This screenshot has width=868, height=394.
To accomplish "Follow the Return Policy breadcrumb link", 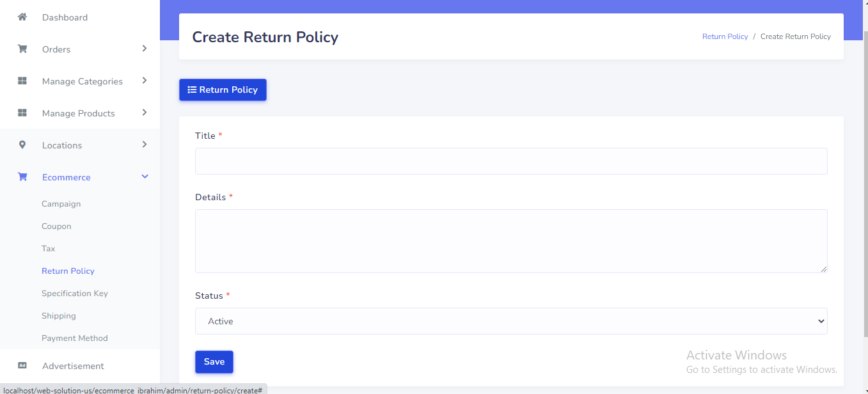I will click(725, 36).
